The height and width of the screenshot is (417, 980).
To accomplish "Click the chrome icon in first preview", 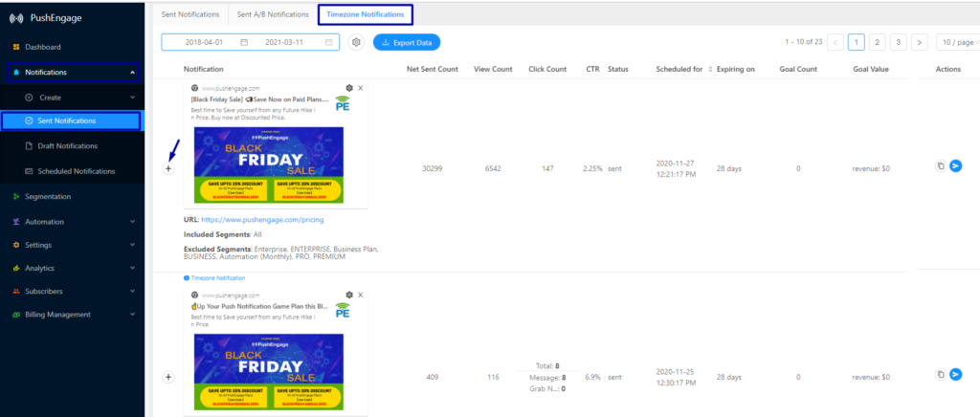I will 194,88.
